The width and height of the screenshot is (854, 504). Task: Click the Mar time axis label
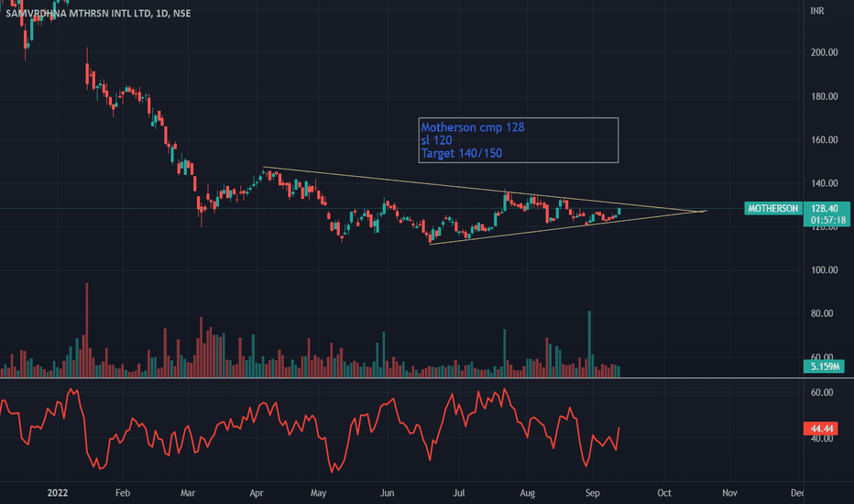tap(188, 493)
